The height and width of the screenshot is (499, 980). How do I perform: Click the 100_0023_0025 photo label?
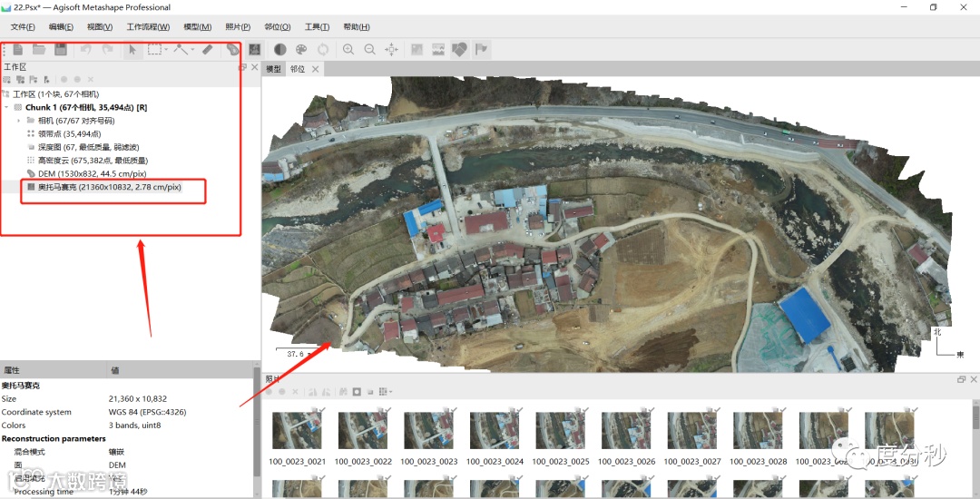(x=561, y=462)
